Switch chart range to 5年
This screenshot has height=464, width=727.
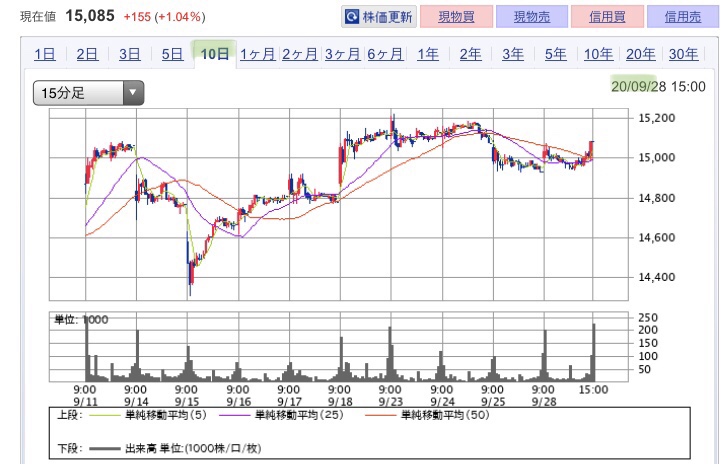[555, 54]
